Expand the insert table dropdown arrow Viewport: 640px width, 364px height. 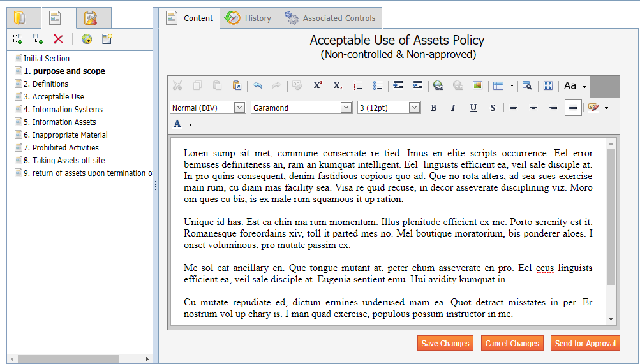(x=512, y=86)
